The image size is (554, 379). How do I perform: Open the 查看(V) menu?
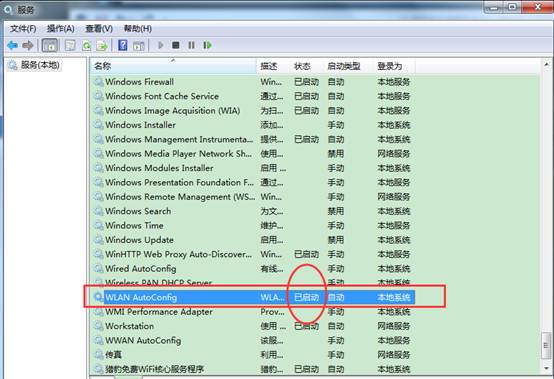99,29
